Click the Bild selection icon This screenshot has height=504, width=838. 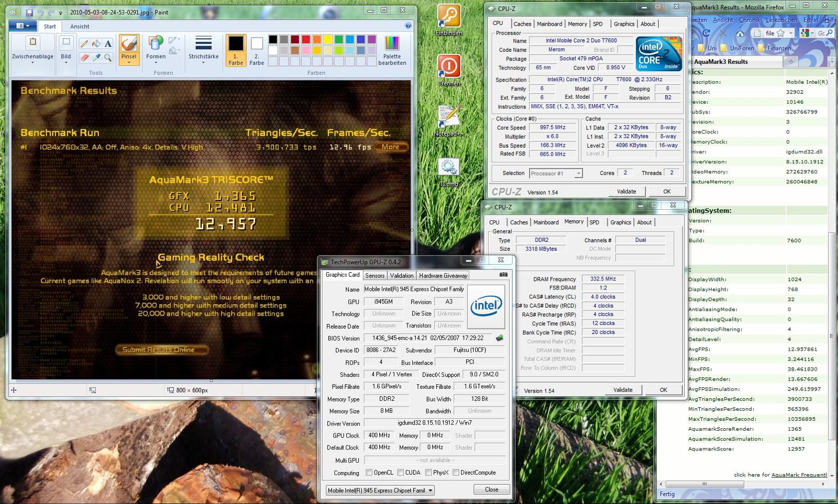pyautogui.click(x=66, y=42)
